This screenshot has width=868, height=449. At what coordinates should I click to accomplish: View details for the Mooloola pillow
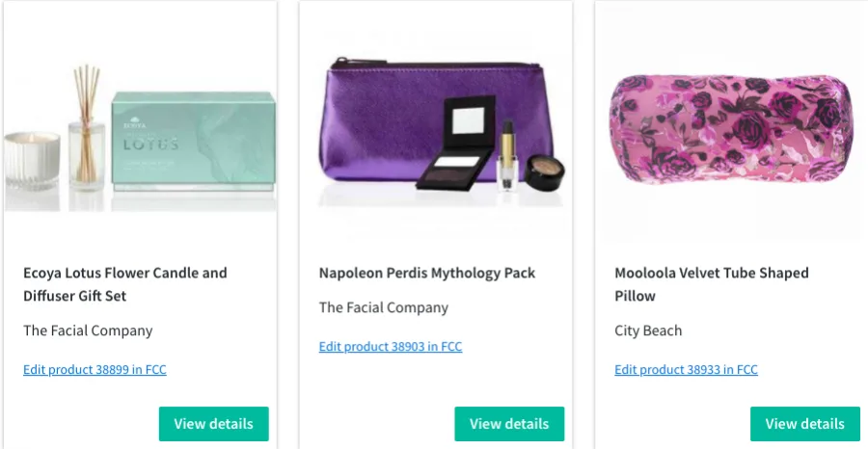tap(804, 424)
